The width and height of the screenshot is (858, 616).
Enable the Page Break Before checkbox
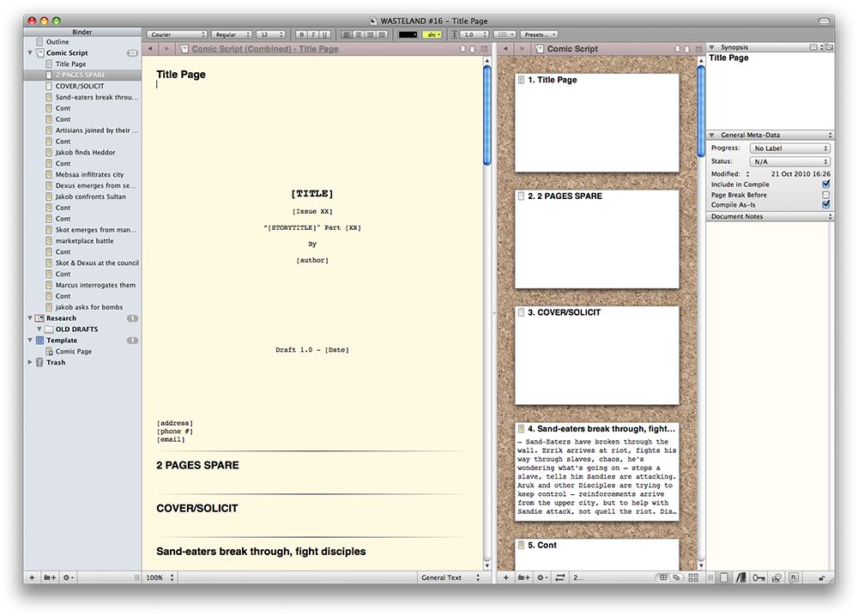click(x=826, y=195)
